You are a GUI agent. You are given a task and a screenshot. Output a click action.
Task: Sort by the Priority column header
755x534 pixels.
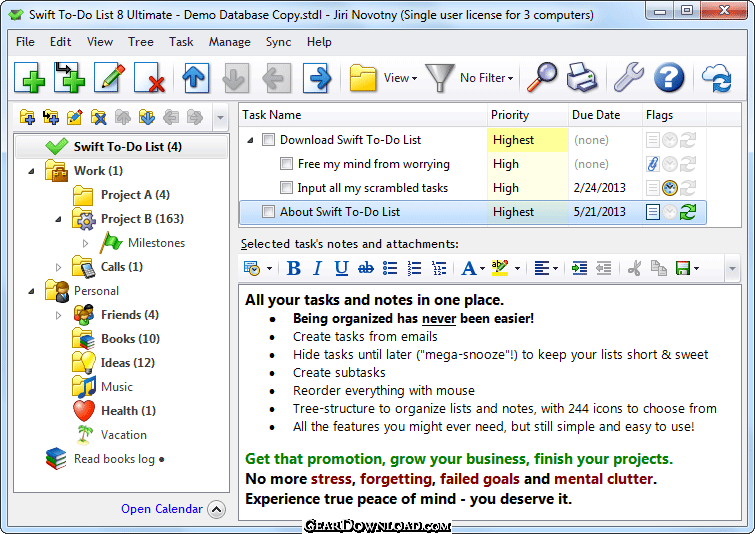[527, 115]
